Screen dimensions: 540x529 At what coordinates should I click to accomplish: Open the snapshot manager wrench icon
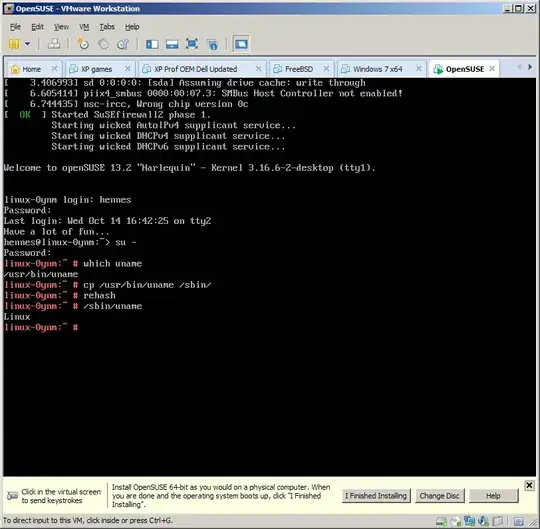[x=123, y=44]
